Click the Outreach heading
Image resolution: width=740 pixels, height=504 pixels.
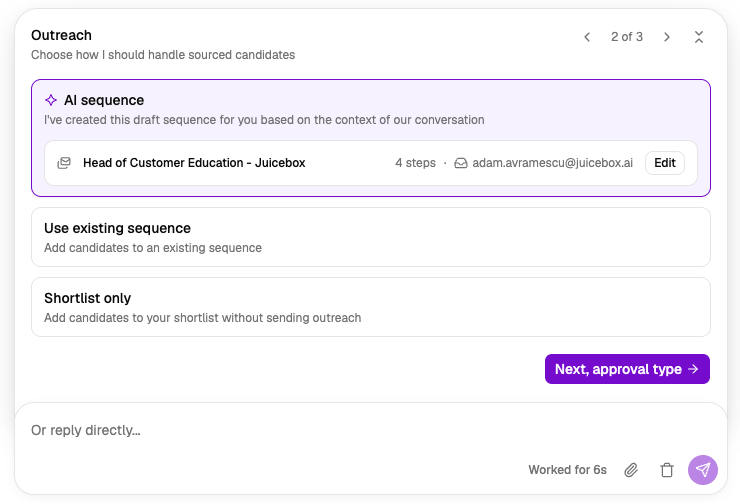(x=61, y=35)
